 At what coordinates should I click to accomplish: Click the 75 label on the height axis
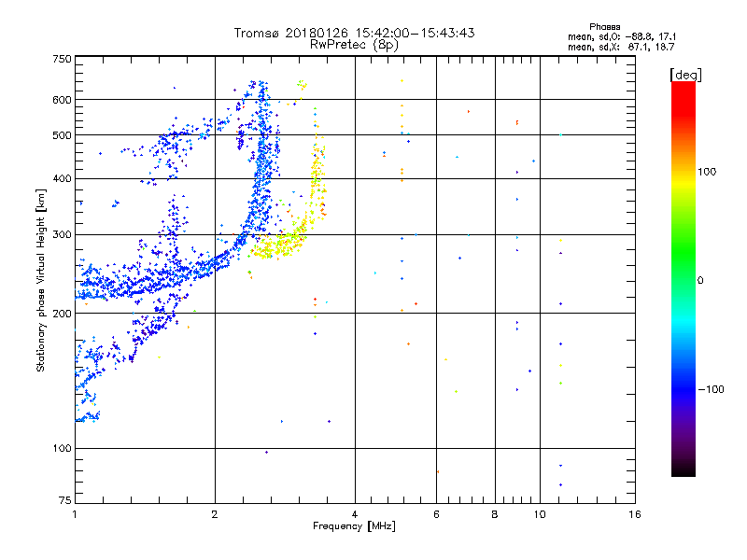point(65,500)
